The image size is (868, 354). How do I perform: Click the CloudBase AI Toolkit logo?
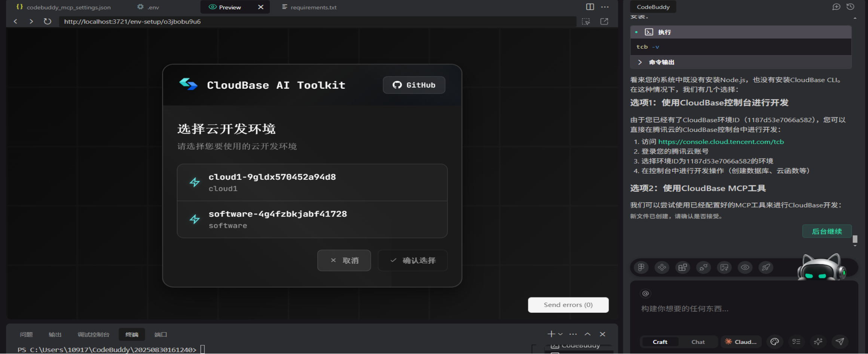188,84
